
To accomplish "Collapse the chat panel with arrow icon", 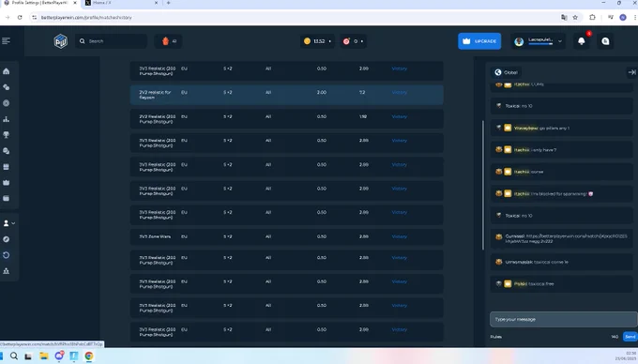I will [x=631, y=72].
